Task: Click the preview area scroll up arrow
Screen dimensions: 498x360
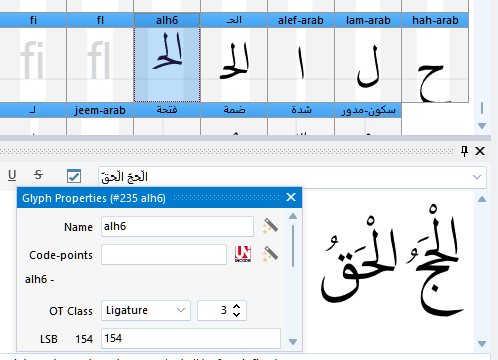Action: pyautogui.click(x=482, y=199)
